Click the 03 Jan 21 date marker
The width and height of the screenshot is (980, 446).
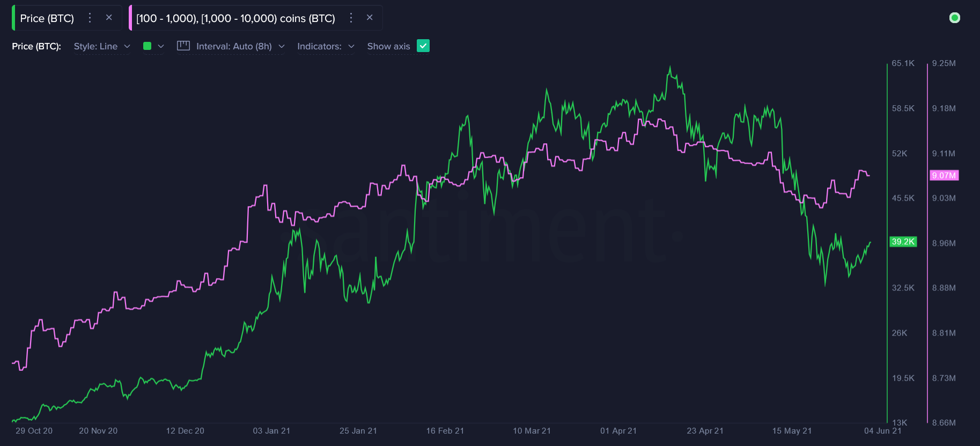[271, 430]
